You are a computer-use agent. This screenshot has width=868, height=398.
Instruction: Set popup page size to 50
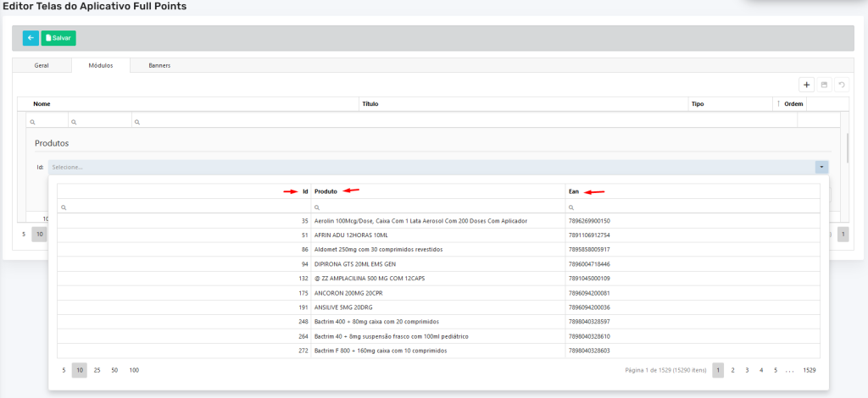click(x=114, y=370)
